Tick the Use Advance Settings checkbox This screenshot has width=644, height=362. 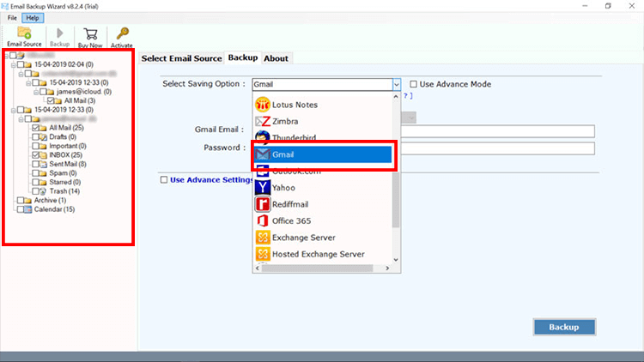click(164, 180)
